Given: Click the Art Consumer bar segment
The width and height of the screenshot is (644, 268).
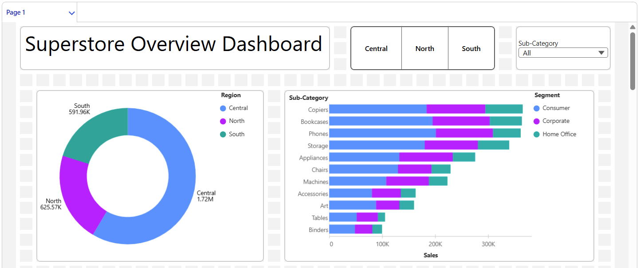Looking at the screenshot, I should [x=353, y=205].
